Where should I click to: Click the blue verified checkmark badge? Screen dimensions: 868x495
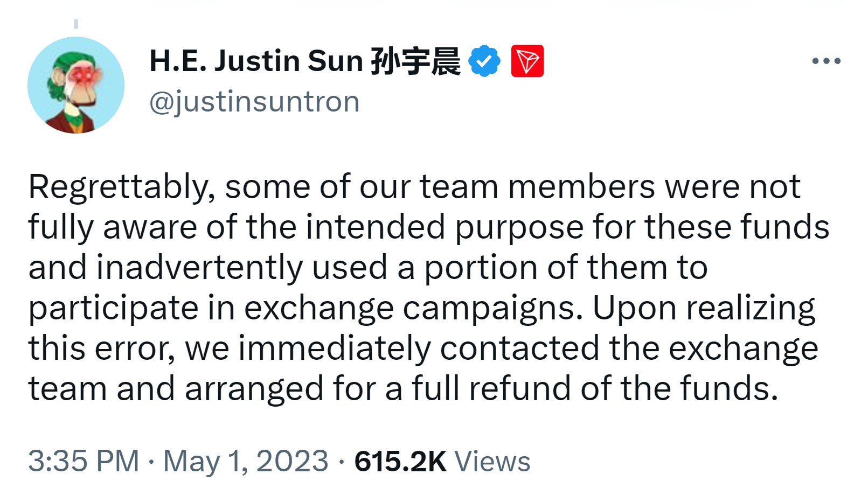[x=484, y=61]
